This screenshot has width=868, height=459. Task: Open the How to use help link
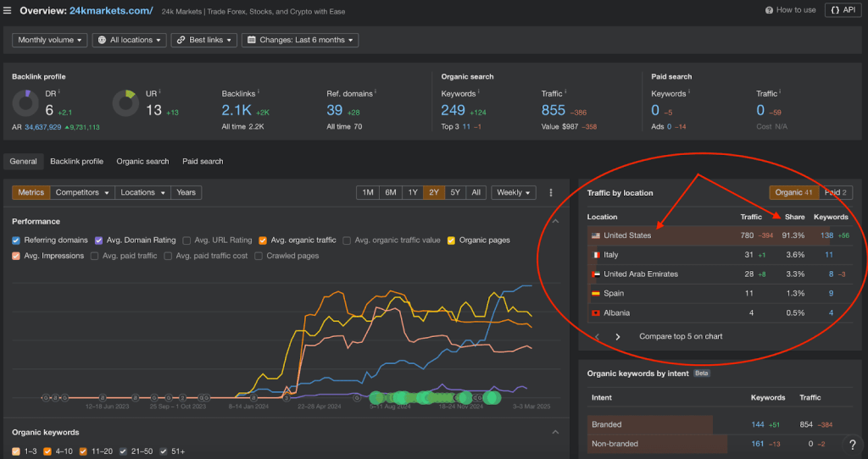(791, 10)
